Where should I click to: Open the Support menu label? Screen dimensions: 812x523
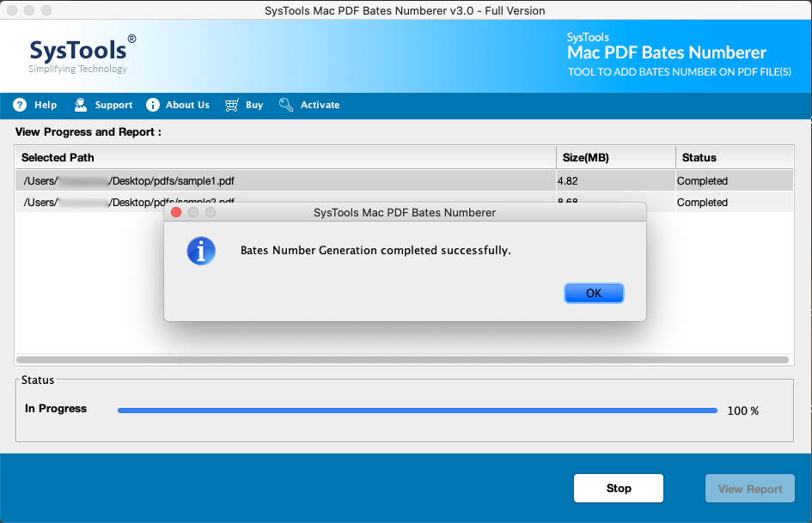coord(113,105)
